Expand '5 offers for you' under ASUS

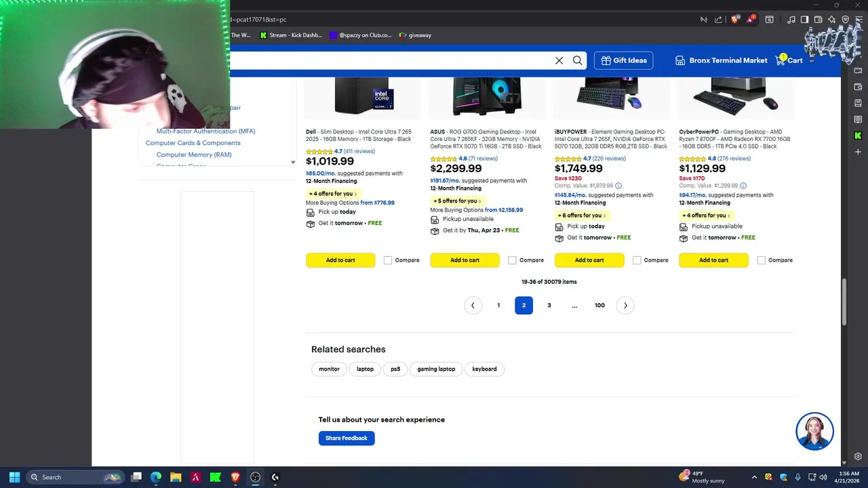457,201
